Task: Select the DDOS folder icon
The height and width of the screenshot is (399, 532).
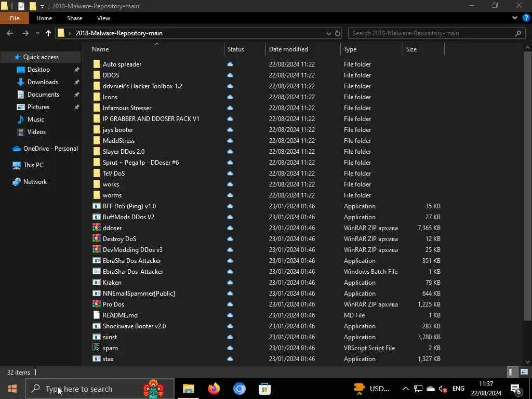Action: pos(97,75)
